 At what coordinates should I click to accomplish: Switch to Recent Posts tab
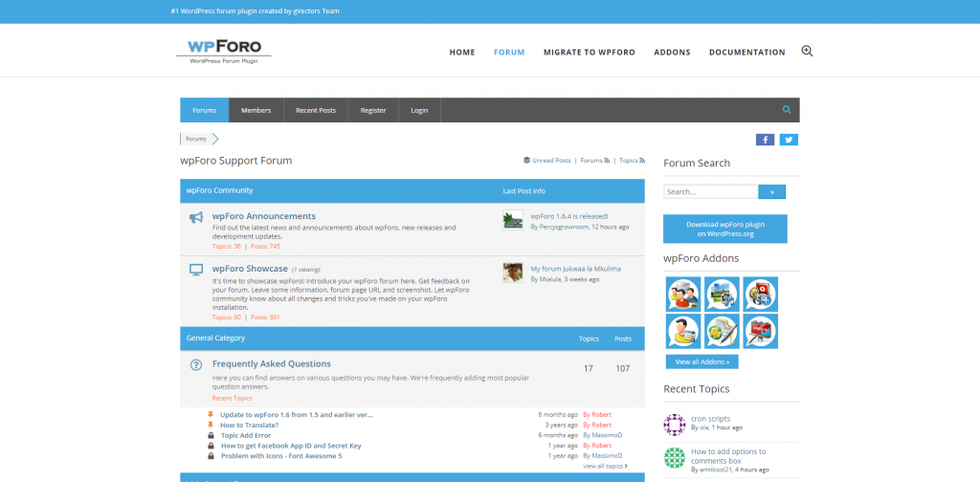pos(316,110)
